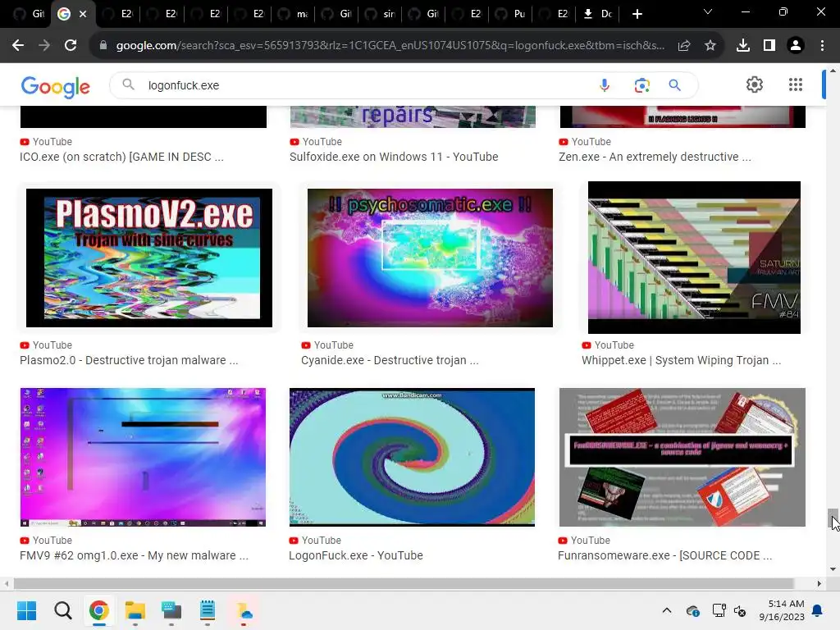This screenshot has height=630, width=840.
Task: Toggle the Chrome side panel icon
Action: (x=769, y=46)
